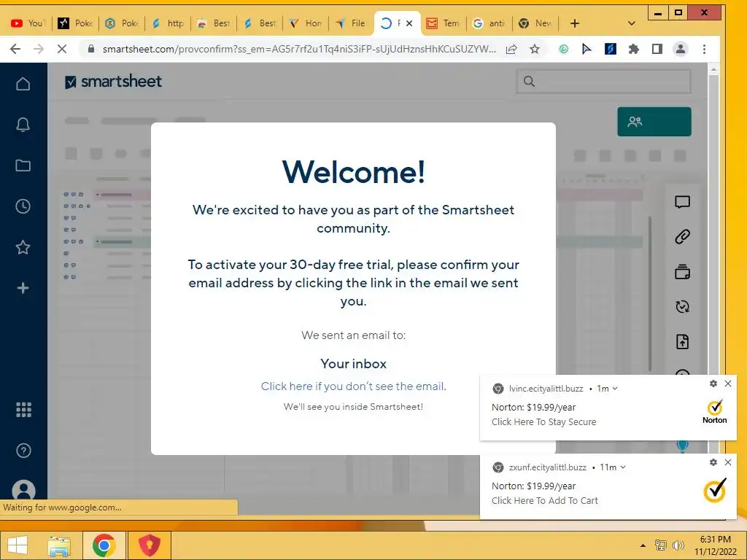Viewport: 747px width, 560px height.
Task: Open settings gear on zxunf.ecityalittl.buzz notification
Action: pos(713,462)
